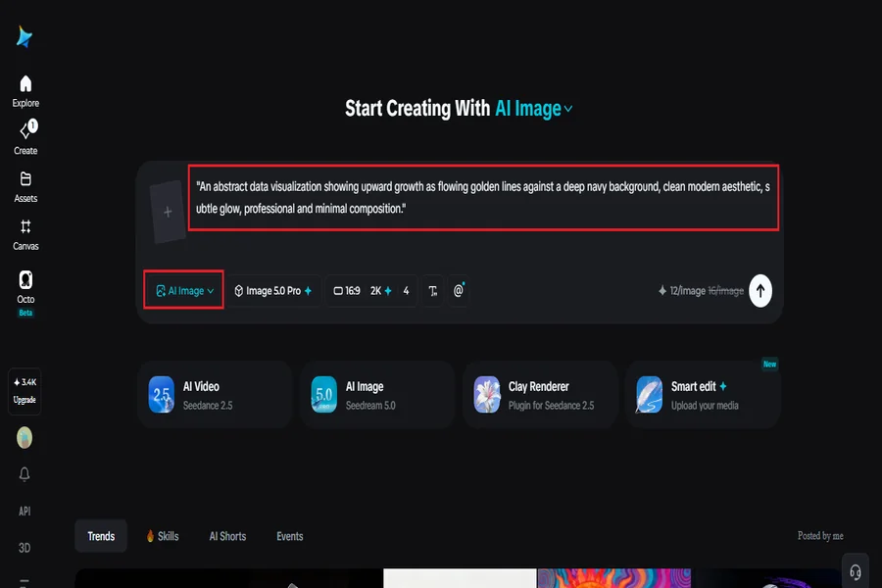The image size is (882, 588).
Task: Launch the Canvas workspace
Action: [25, 234]
